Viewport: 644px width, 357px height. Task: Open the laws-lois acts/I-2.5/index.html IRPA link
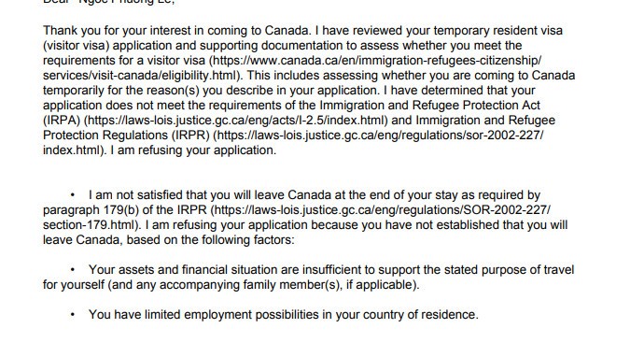(236, 121)
